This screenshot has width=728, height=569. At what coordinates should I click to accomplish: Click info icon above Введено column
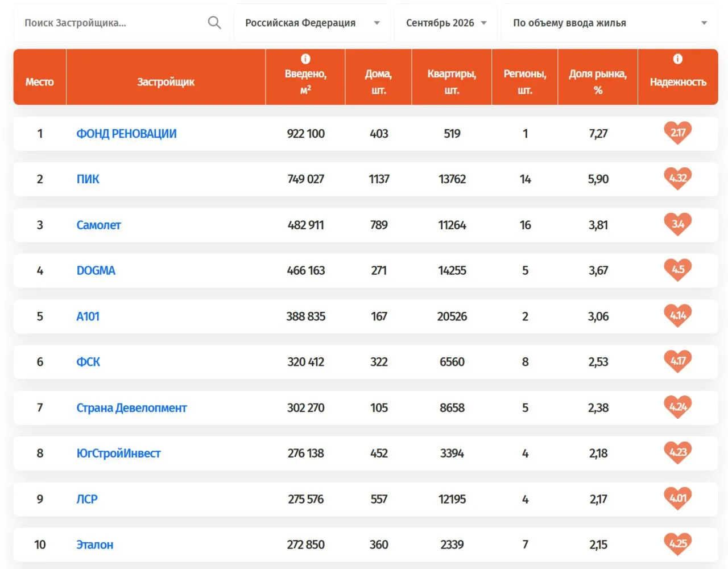(x=305, y=59)
